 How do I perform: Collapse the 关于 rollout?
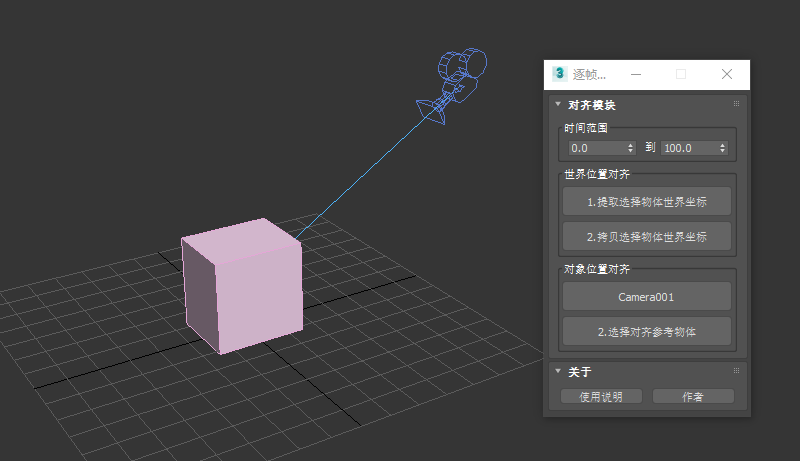click(558, 372)
